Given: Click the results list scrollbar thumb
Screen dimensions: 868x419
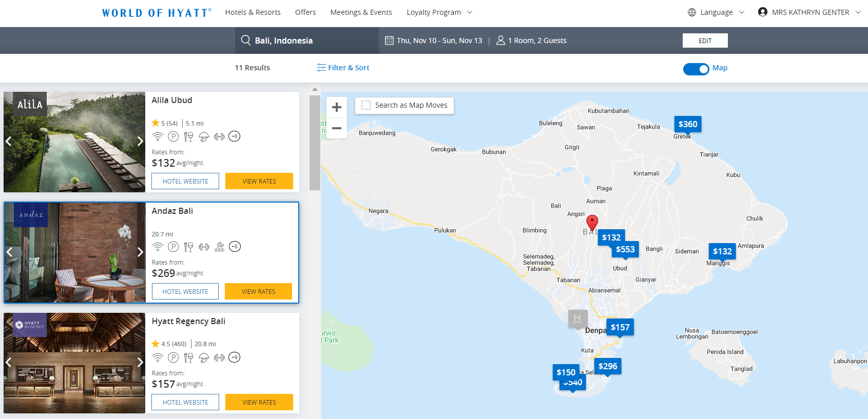Looking at the screenshot, I should [315, 143].
